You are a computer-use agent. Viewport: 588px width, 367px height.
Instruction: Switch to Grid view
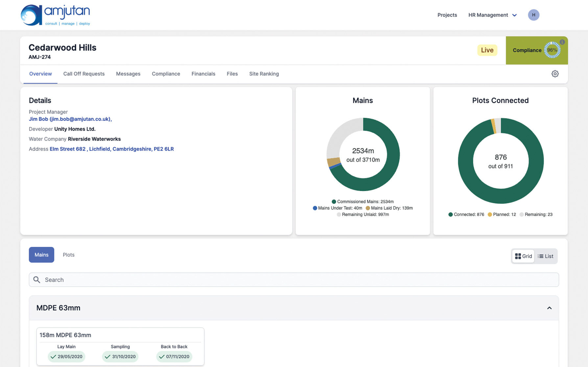523,256
